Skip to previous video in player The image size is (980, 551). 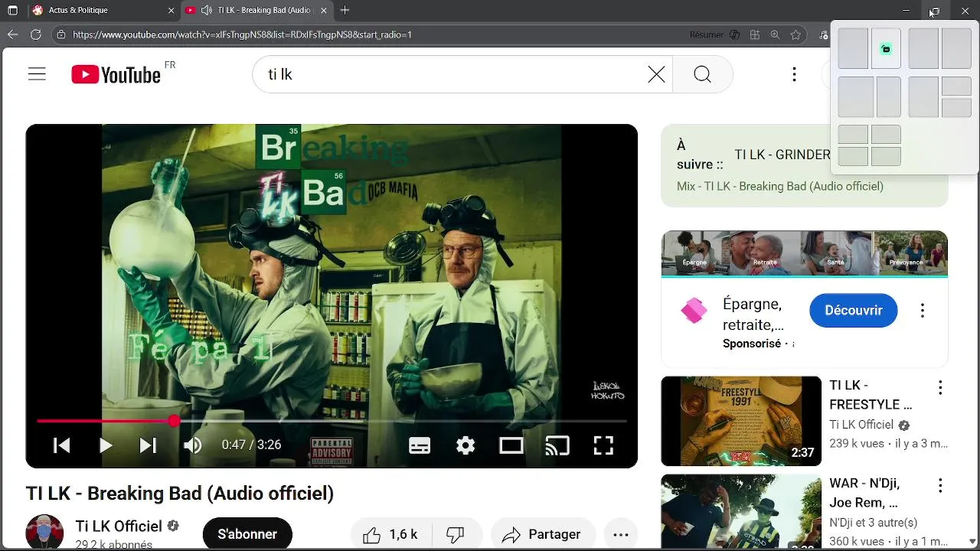62,445
